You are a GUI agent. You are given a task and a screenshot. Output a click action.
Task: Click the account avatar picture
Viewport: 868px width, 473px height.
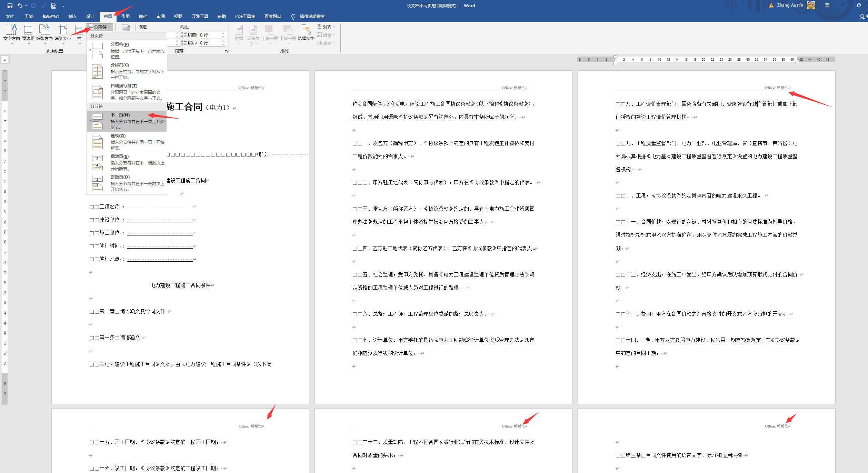[811, 5]
